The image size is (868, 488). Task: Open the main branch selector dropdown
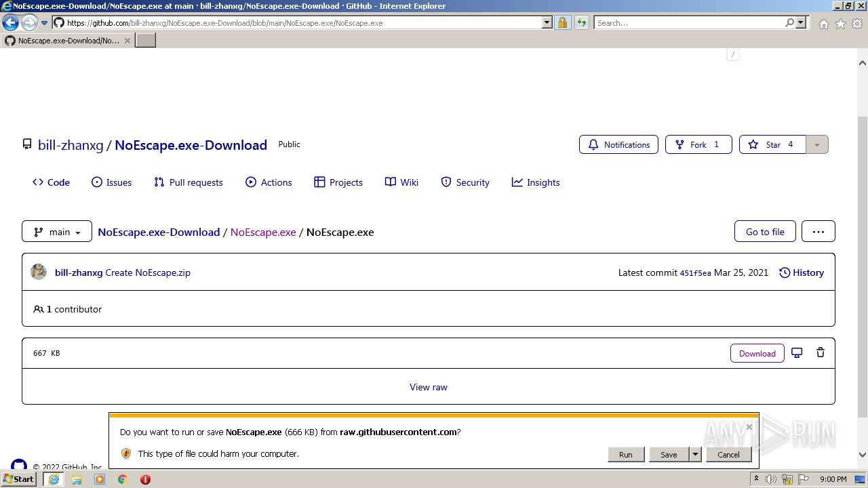[x=57, y=232]
